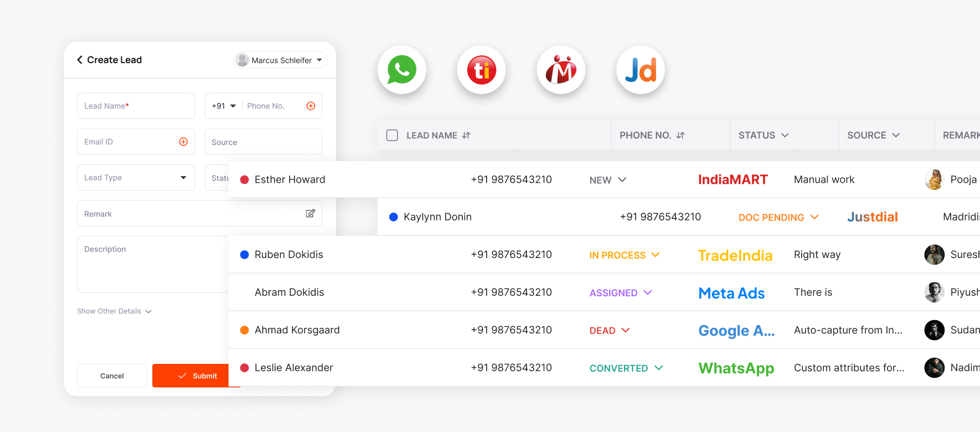Click Nadim's avatar in Leslie Alexander row
Image resolution: width=980 pixels, height=432 pixels.
(x=935, y=368)
